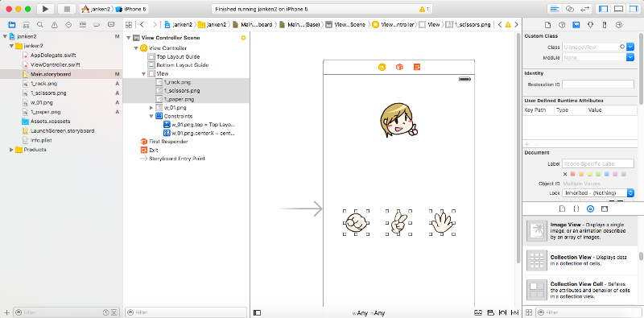Stop the running app
Viewport: 644px width, 318px height.
pyautogui.click(x=67, y=9)
